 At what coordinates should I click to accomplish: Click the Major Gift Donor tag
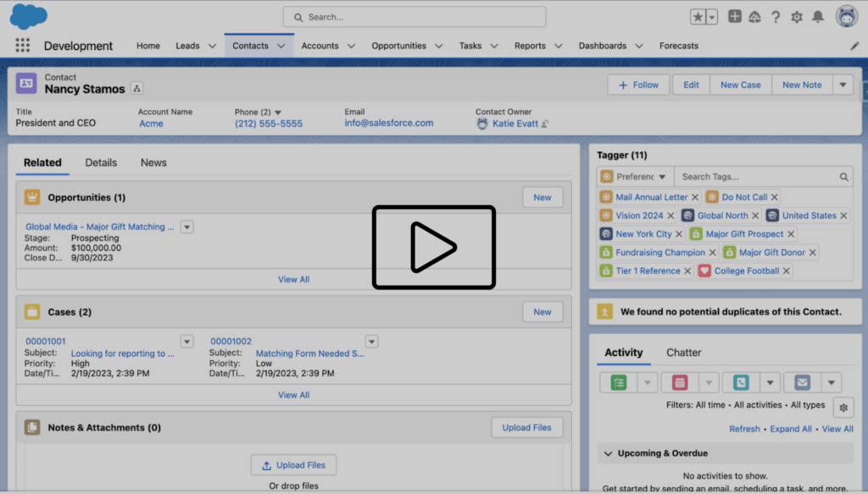pyautogui.click(x=771, y=253)
